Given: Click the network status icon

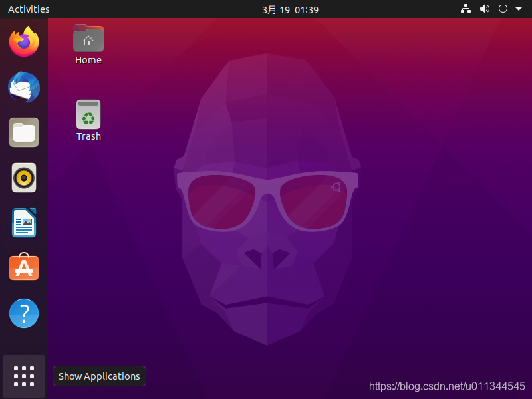Looking at the screenshot, I should (x=465, y=9).
